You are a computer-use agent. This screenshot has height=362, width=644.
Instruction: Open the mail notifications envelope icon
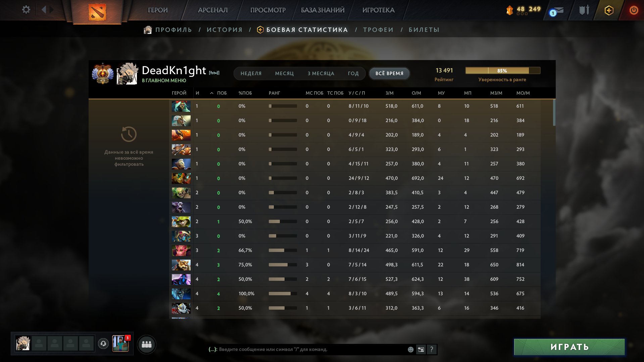pyautogui.click(x=558, y=10)
